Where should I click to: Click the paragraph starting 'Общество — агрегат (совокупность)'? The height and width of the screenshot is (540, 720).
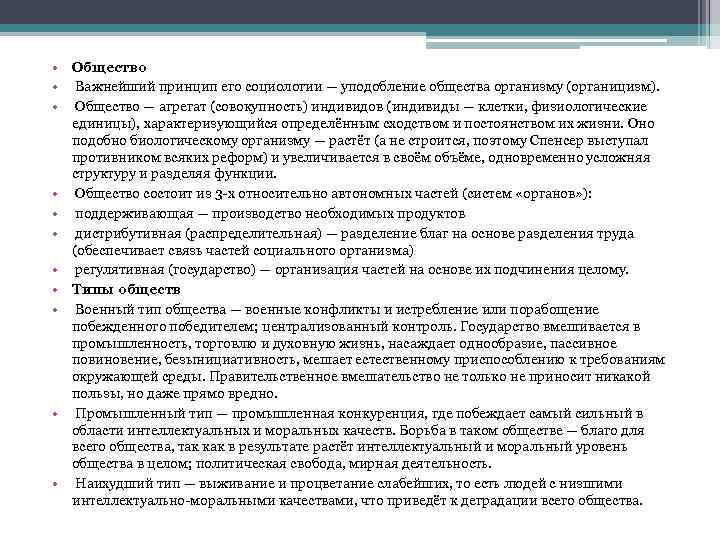click(x=363, y=140)
